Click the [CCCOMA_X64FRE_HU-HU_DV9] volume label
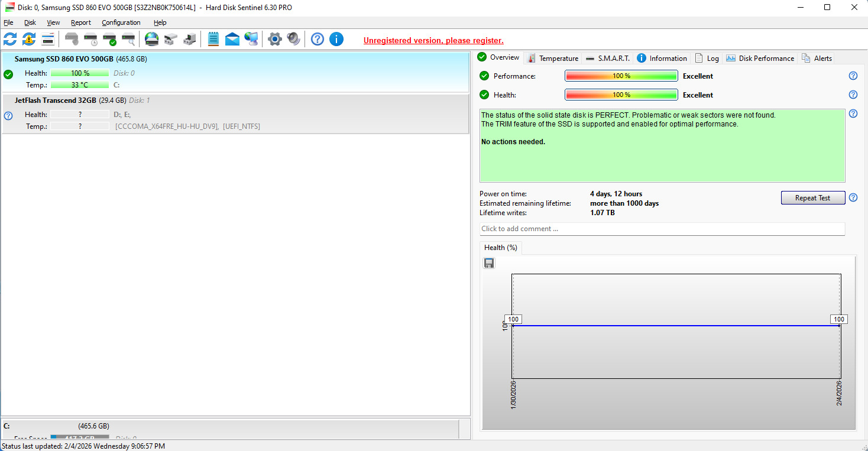 click(x=167, y=126)
